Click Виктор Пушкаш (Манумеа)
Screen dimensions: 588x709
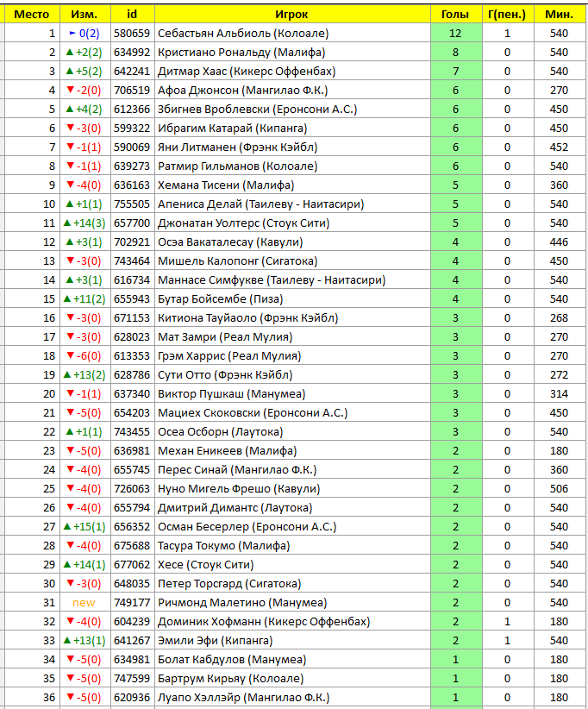[x=232, y=394]
